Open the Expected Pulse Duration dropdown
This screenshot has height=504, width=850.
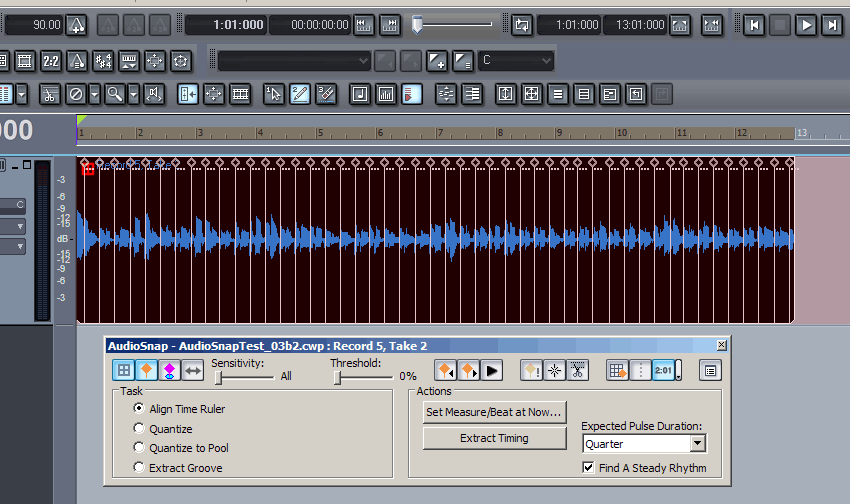tap(697, 443)
